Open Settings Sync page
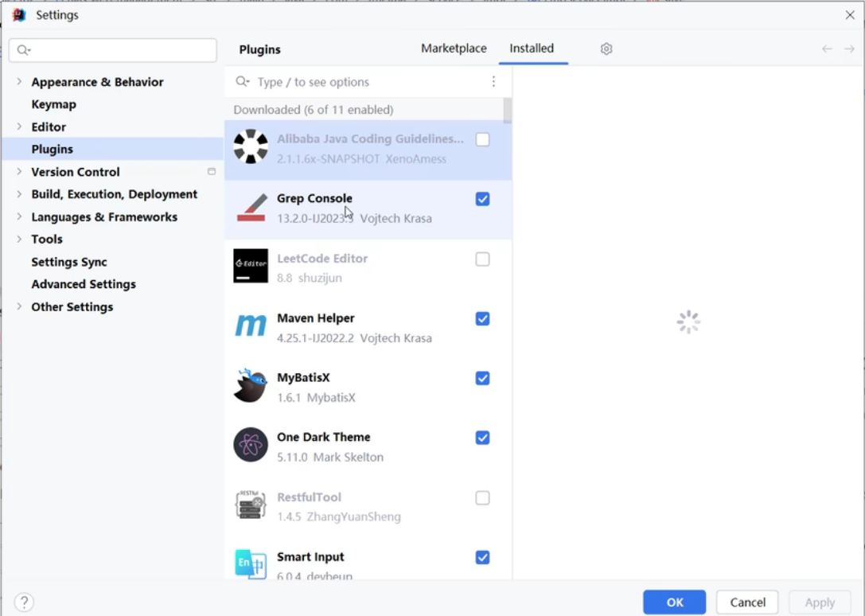 (69, 262)
